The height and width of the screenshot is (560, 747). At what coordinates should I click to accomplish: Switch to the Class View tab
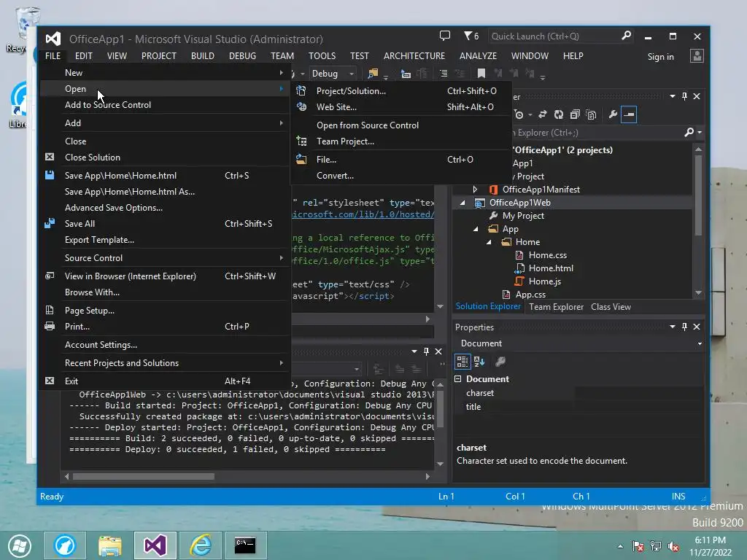tap(611, 307)
